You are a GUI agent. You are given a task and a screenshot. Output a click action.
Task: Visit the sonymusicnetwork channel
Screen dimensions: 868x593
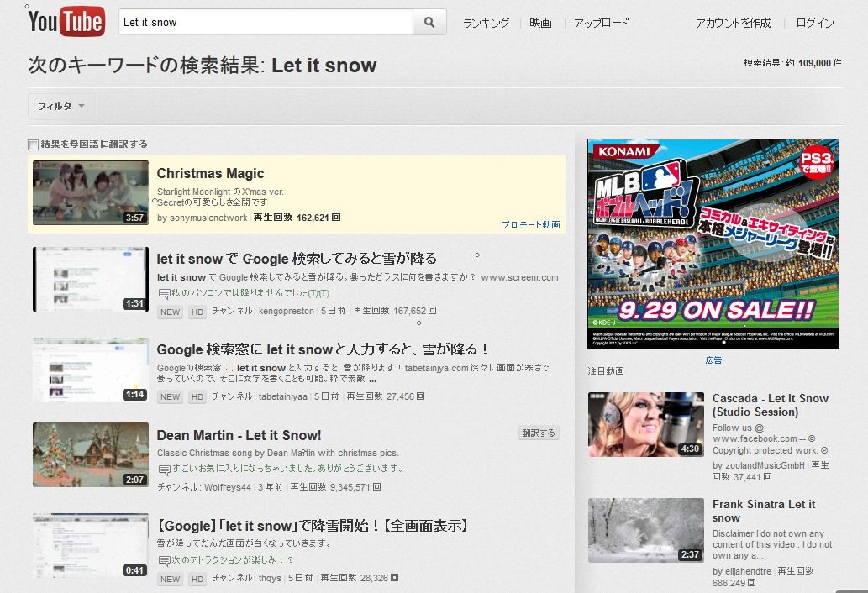208,218
